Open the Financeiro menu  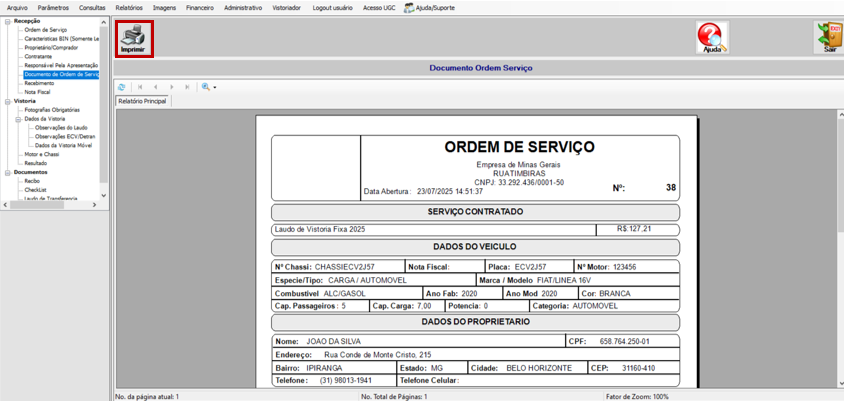(200, 8)
